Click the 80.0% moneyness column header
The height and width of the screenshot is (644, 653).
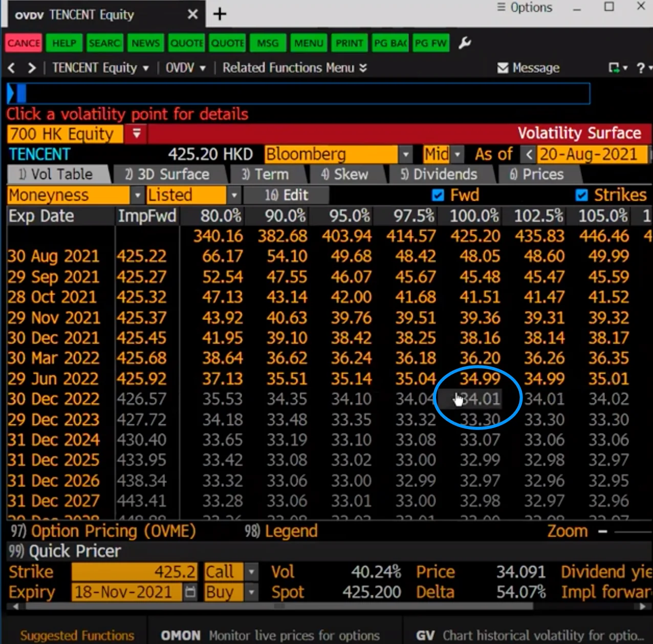221,216
